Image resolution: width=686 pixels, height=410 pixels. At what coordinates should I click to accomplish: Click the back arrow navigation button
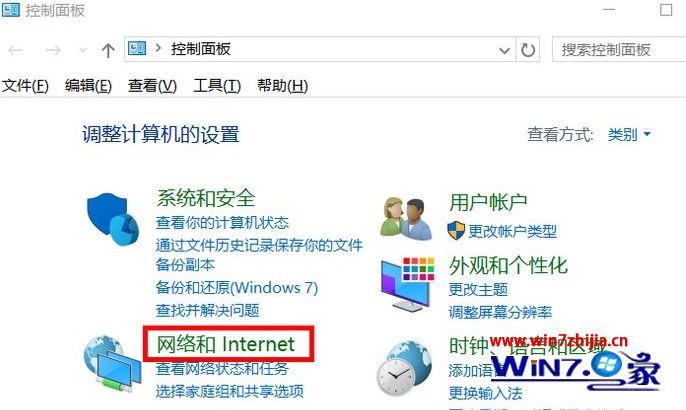(x=16, y=50)
